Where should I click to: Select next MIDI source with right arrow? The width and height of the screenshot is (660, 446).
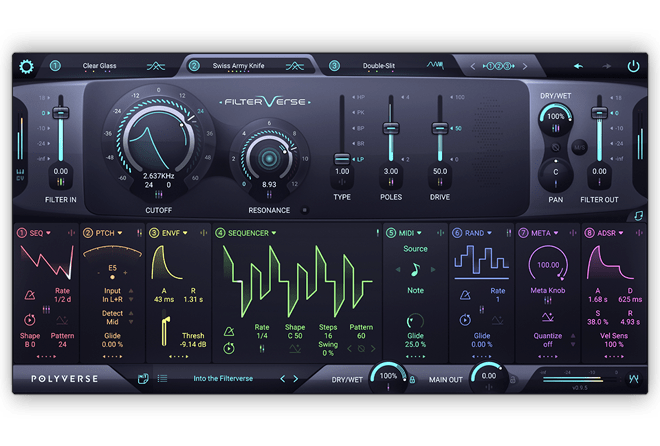(x=433, y=269)
